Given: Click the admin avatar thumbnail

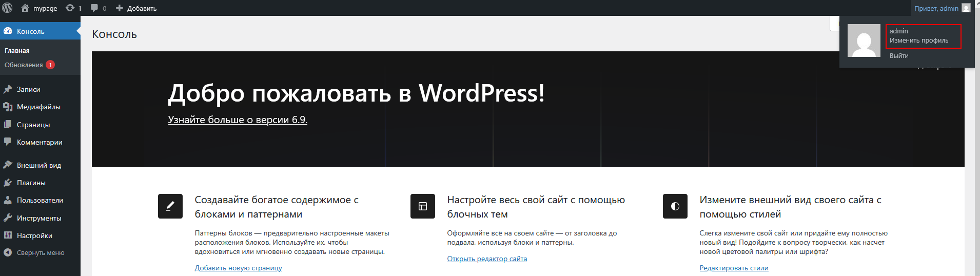Looking at the screenshot, I should (864, 41).
